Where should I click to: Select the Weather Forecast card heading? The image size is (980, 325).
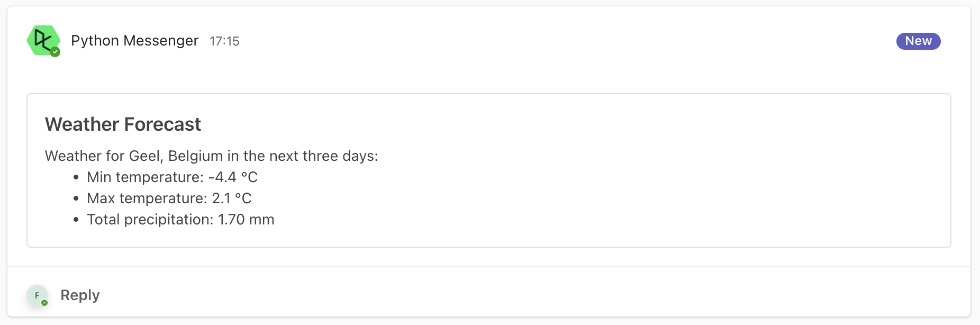click(123, 124)
